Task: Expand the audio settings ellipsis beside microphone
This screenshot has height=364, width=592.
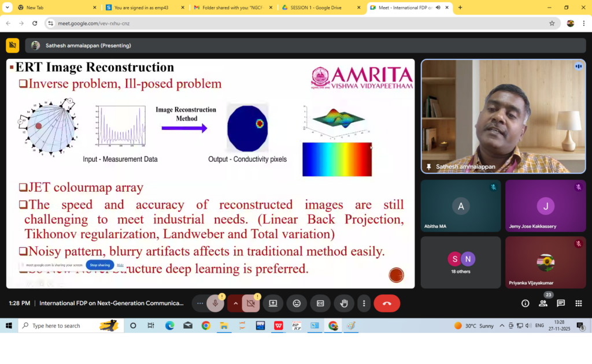Action: [200, 303]
